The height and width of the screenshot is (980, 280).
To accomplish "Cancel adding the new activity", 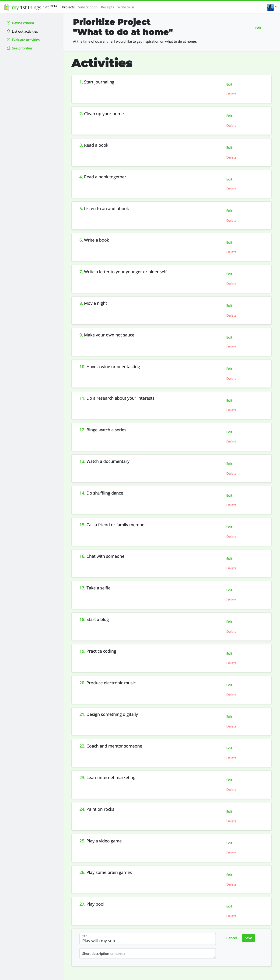I will [x=231, y=938].
